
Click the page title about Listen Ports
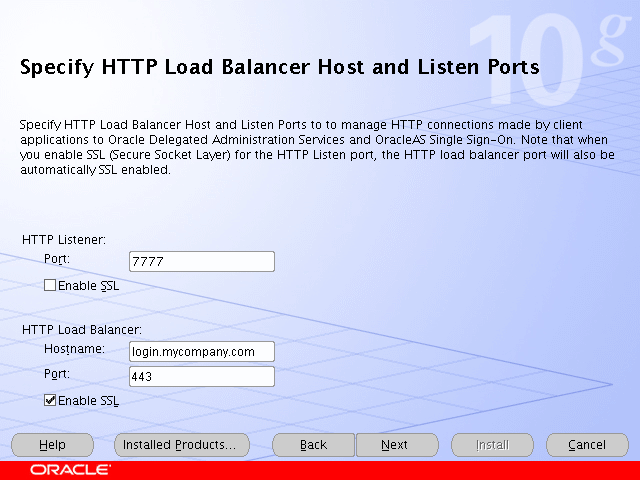click(x=280, y=67)
